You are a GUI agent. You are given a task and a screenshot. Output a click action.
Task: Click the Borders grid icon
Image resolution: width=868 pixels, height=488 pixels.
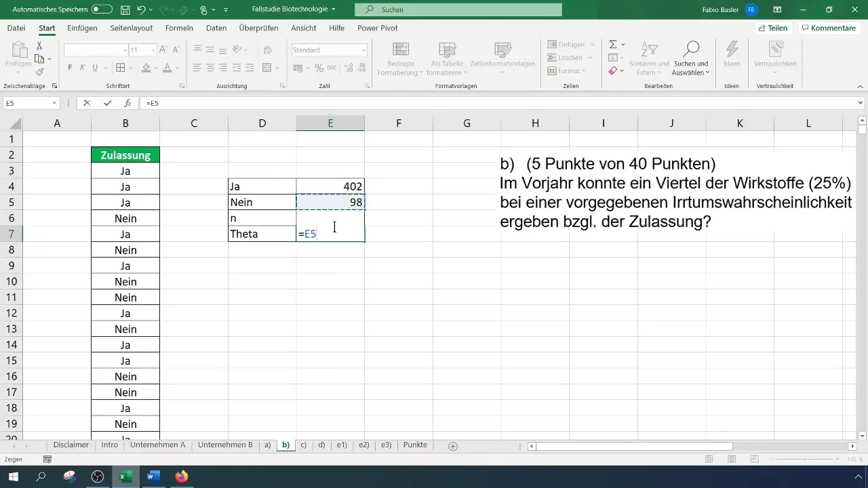coord(120,68)
